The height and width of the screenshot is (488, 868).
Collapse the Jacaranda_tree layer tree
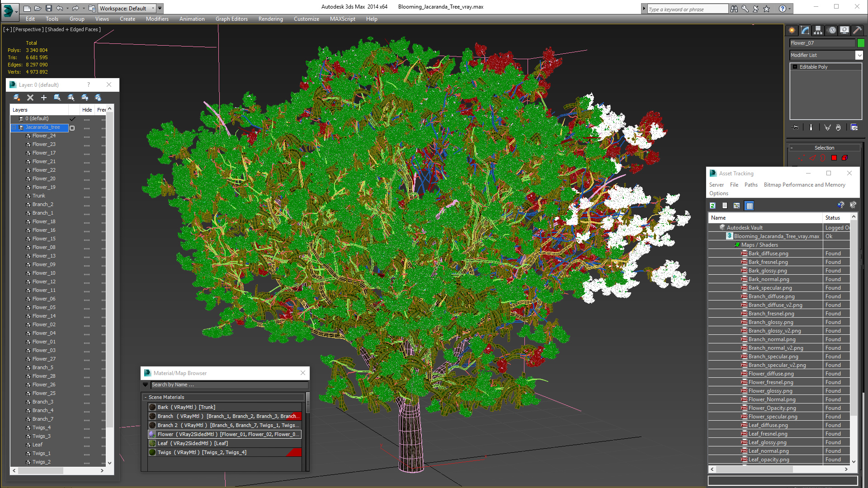click(14, 128)
